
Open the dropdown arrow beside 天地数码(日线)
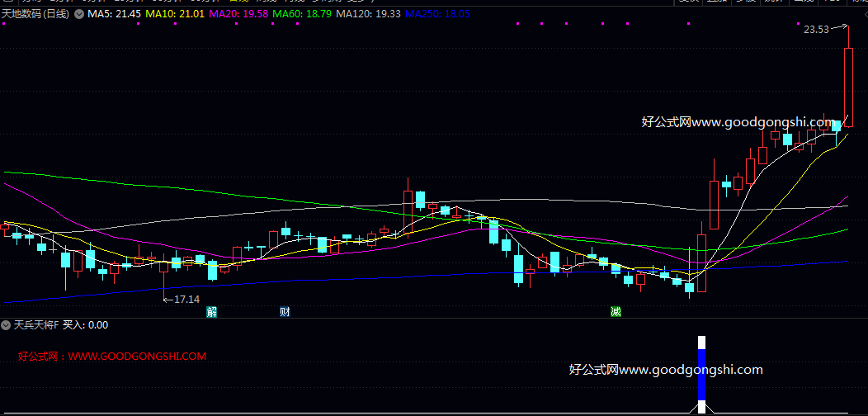pos(79,14)
